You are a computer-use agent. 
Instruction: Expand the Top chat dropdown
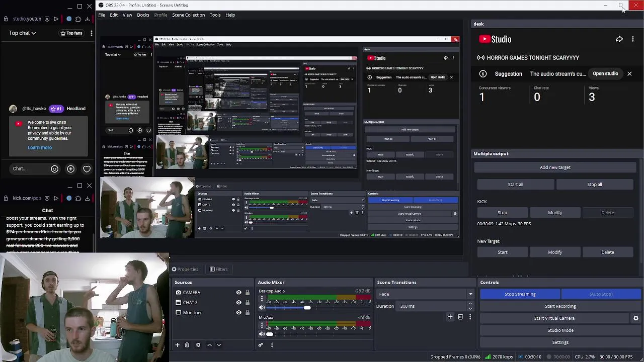tap(22, 33)
